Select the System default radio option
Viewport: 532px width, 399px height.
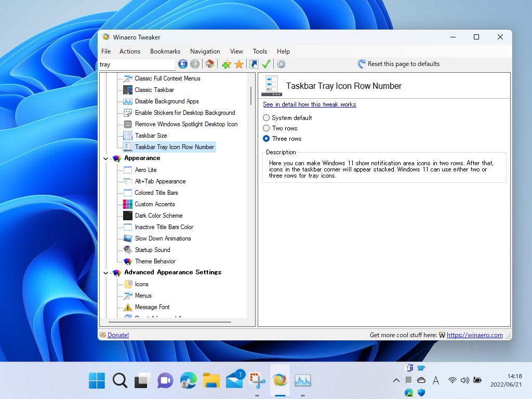pyautogui.click(x=267, y=118)
